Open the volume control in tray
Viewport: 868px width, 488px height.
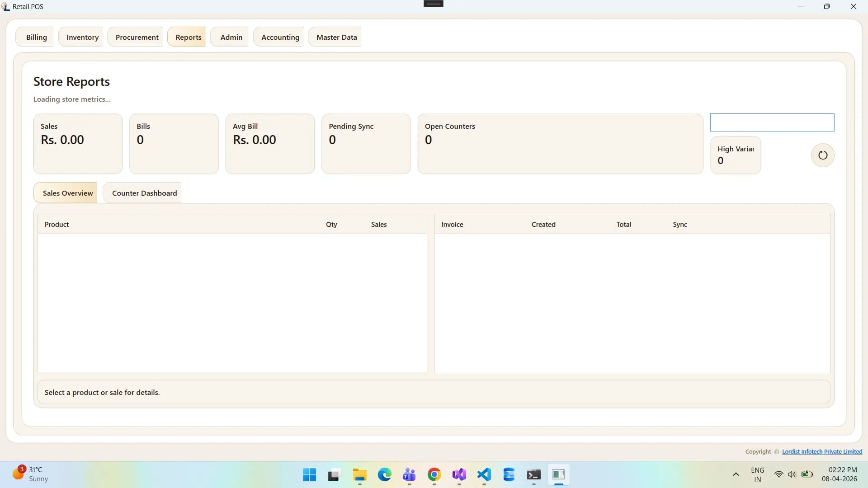pyautogui.click(x=792, y=474)
